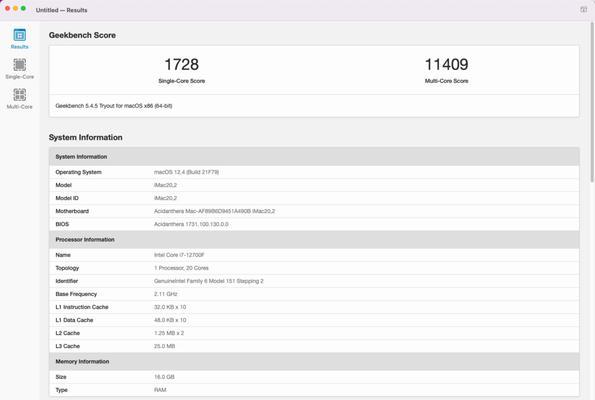Click the 'RAM' memory type value
This screenshot has height=400, width=595.
tap(160, 390)
